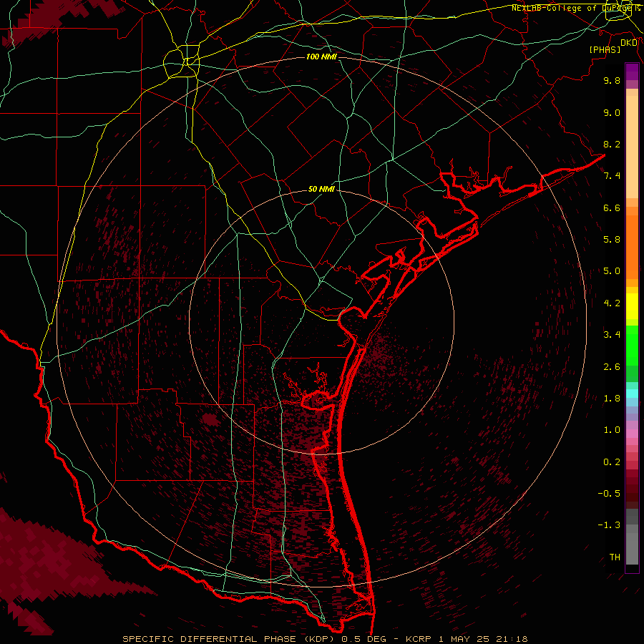Click the [PHAS] unit label above the scale
Image resolution: width=644 pixels, height=644 pixels.
tap(605, 49)
